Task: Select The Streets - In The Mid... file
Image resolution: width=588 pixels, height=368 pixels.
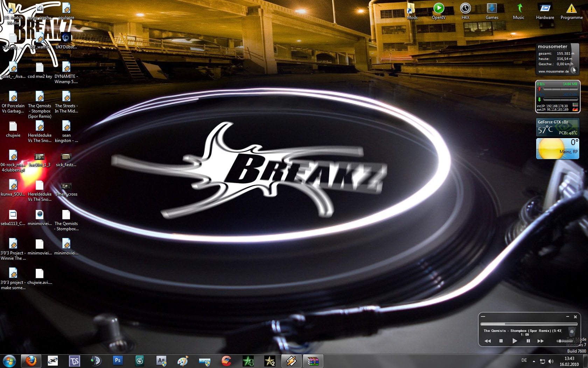Action: pyautogui.click(x=66, y=102)
